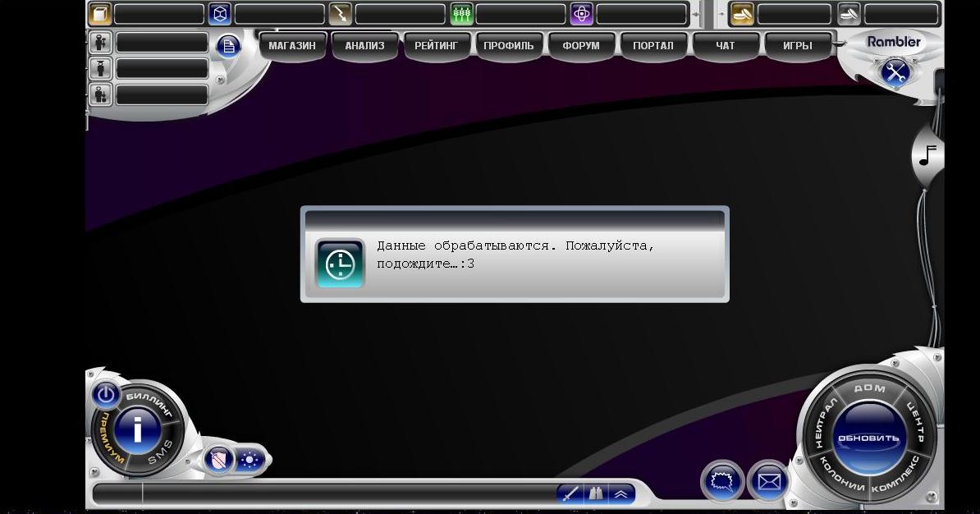Open the РЕЙТИНГ menu tab
Viewport: 980px width, 514px height.
[x=437, y=46]
